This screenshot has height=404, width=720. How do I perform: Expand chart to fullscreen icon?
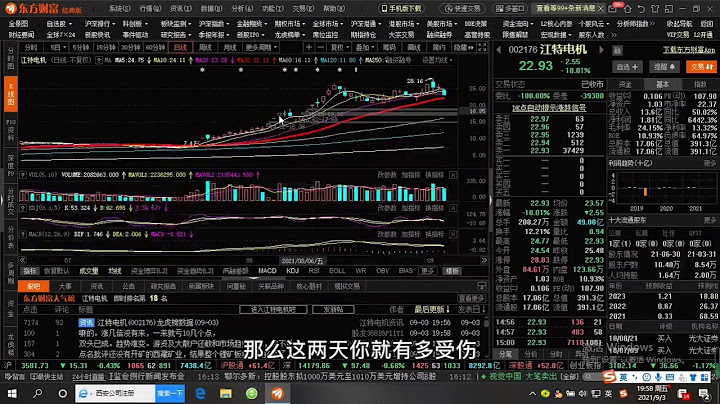pos(482,47)
